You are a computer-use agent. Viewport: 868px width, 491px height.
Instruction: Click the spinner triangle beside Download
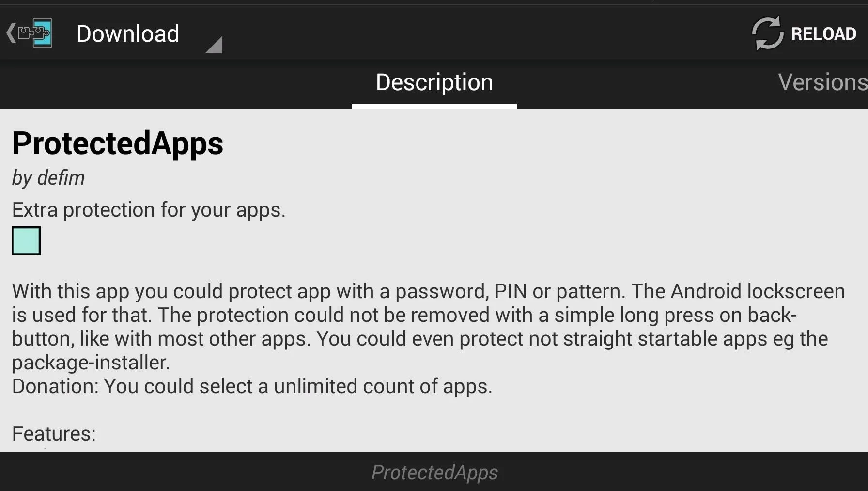(x=214, y=45)
